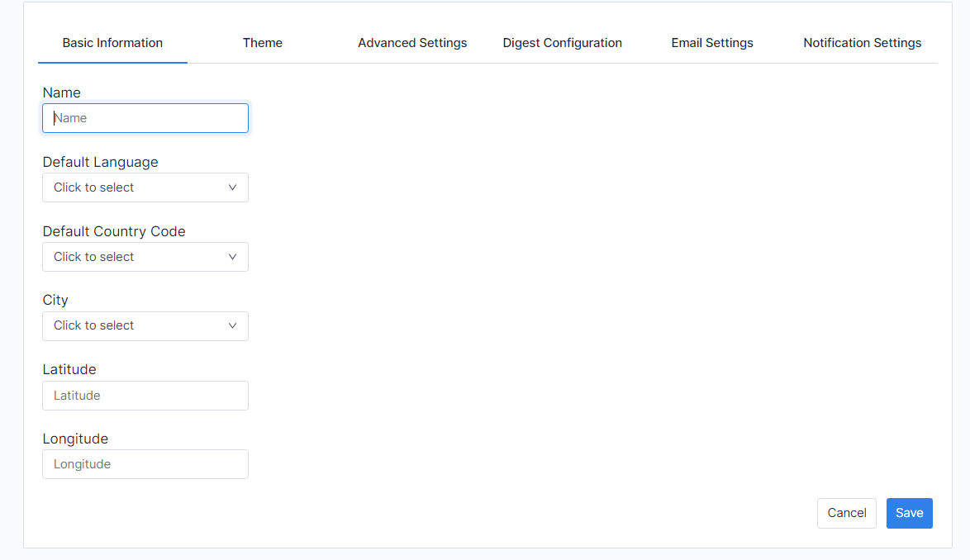Focus the Name text field

click(x=145, y=118)
